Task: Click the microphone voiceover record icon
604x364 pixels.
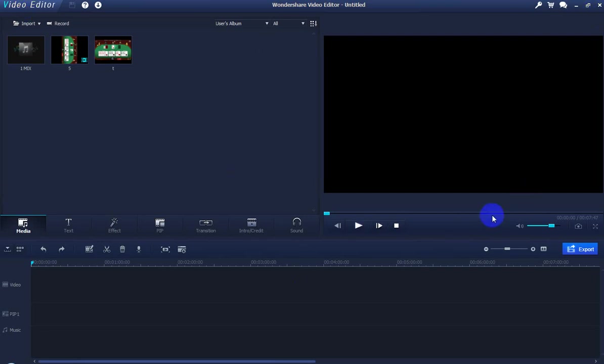Action: click(x=139, y=249)
